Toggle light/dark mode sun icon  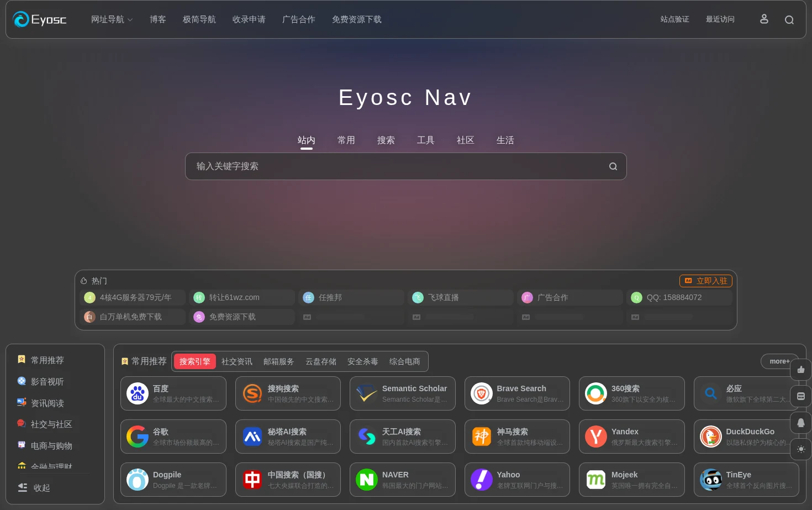(801, 449)
